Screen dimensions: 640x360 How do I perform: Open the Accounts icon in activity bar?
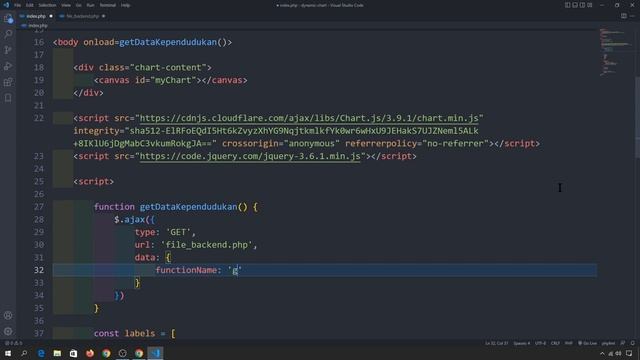click(x=8, y=316)
